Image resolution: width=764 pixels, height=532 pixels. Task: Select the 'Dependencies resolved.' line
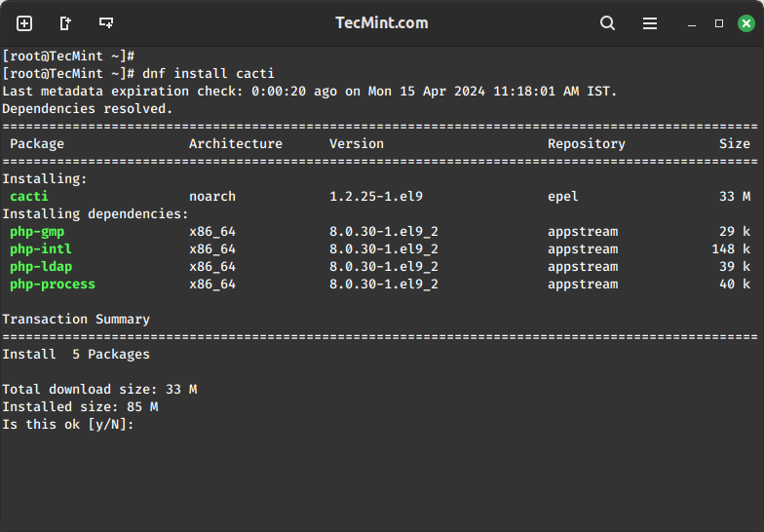coord(88,109)
